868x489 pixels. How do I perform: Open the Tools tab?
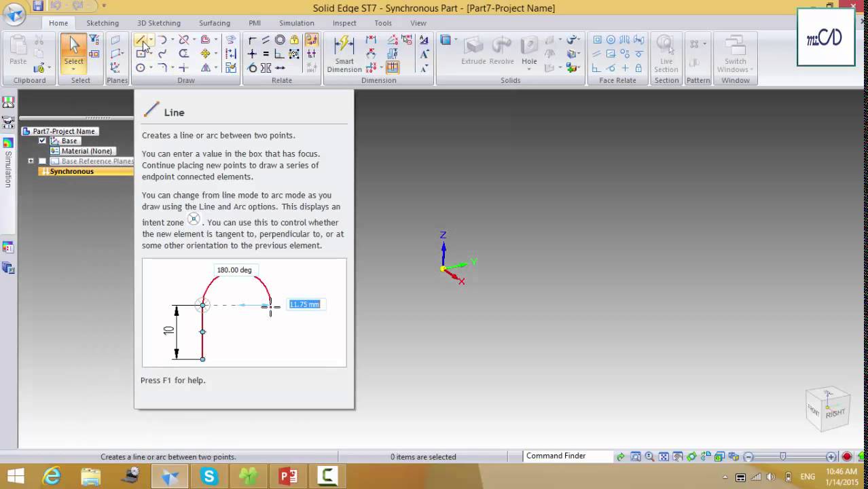pyautogui.click(x=383, y=23)
